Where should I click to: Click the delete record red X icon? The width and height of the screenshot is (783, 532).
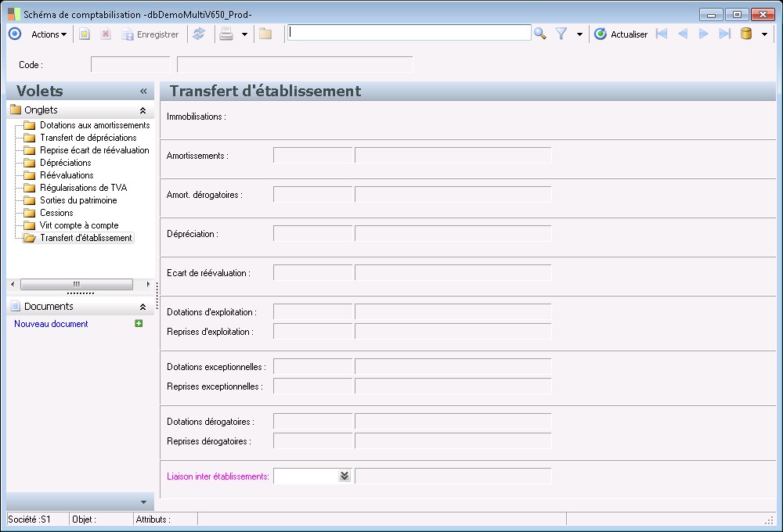tap(106, 34)
